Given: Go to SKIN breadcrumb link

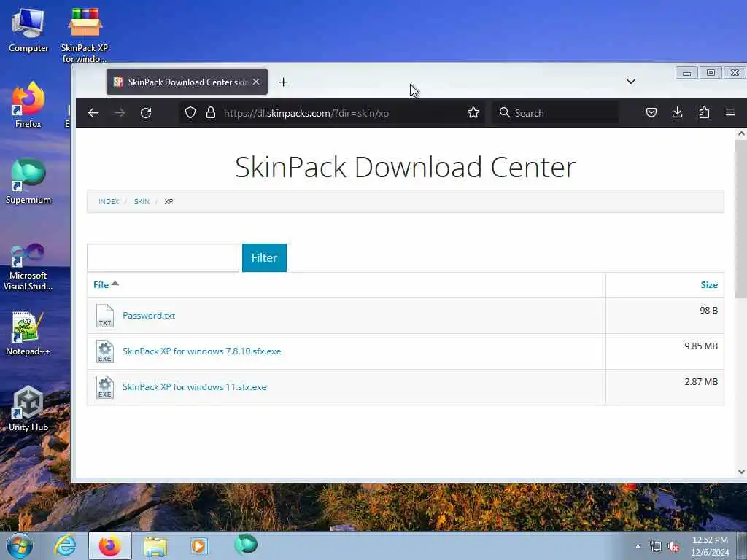Looking at the screenshot, I should tap(142, 201).
